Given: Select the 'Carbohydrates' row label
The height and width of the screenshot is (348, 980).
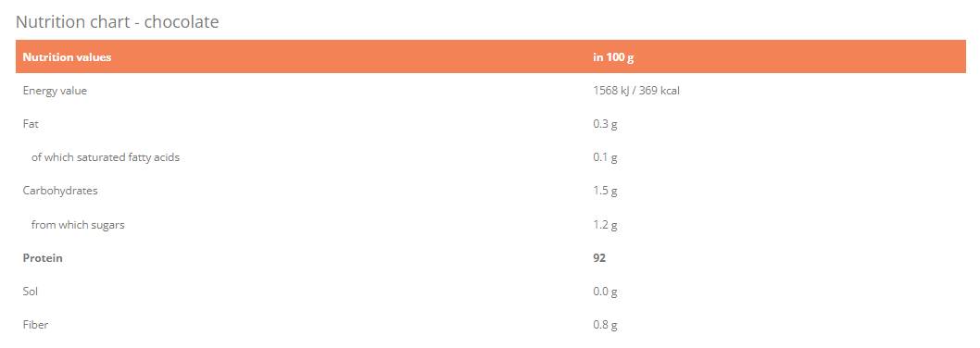Looking at the screenshot, I should [60, 191].
